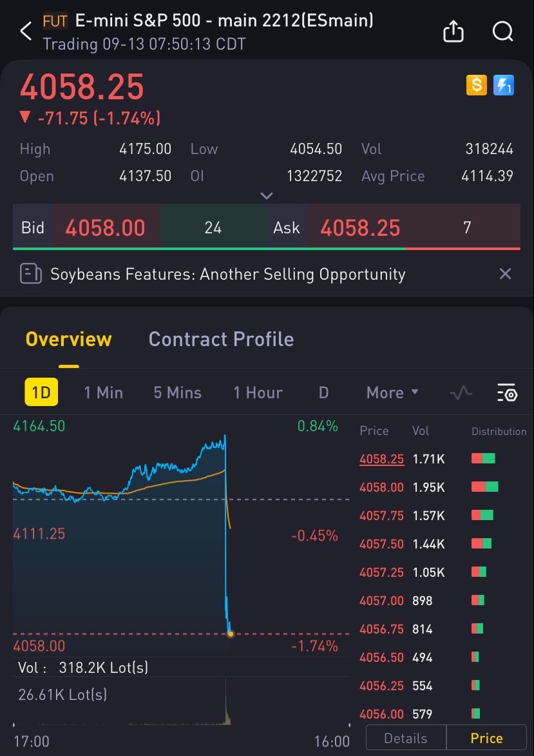Screen dimensions: 534x756
Task: Tap the Distribution column header
Action: click(x=499, y=432)
